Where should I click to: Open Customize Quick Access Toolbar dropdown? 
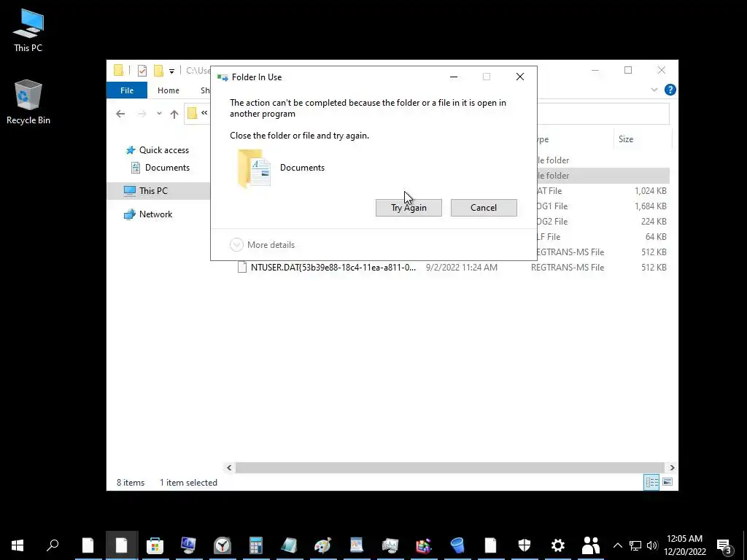pos(171,71)
